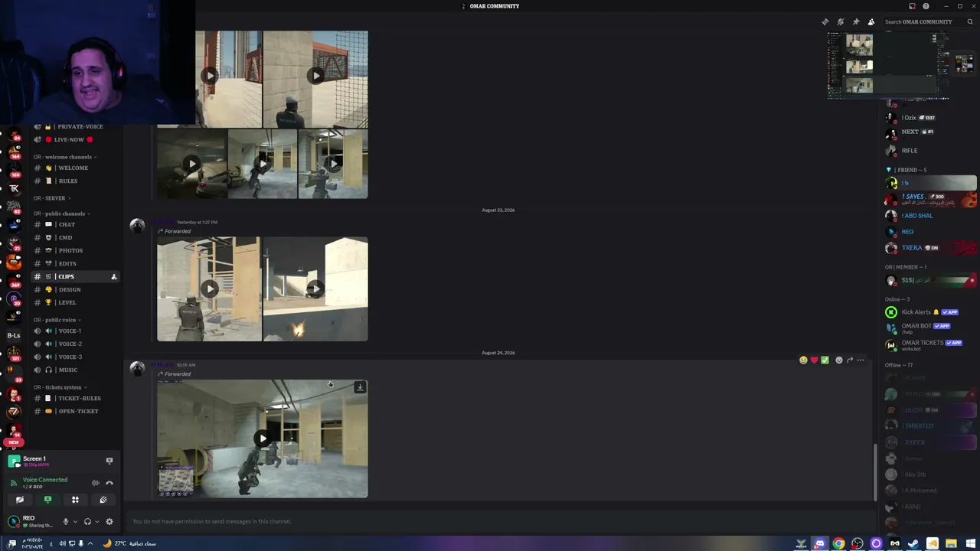Open the Add Reaction picker

839,360
